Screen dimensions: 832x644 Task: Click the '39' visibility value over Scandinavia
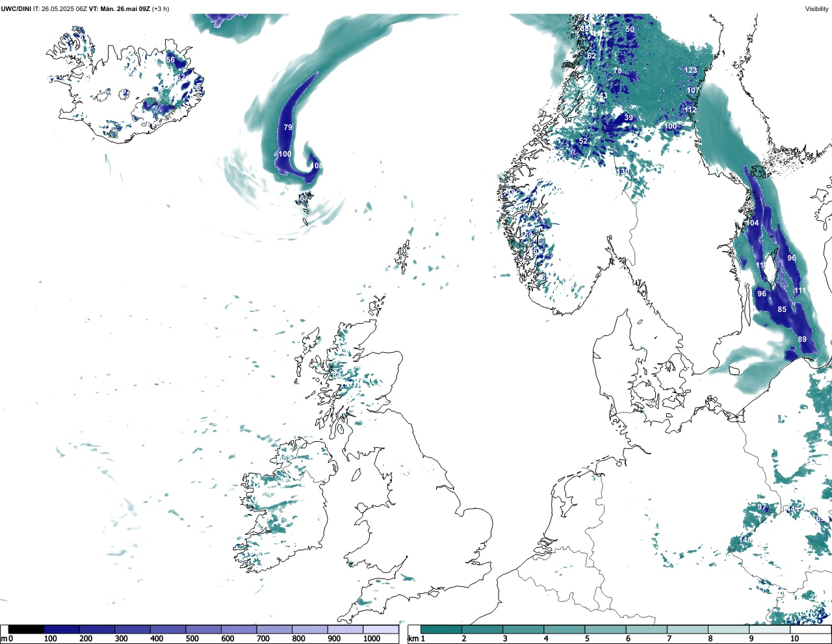click(629, 118)
